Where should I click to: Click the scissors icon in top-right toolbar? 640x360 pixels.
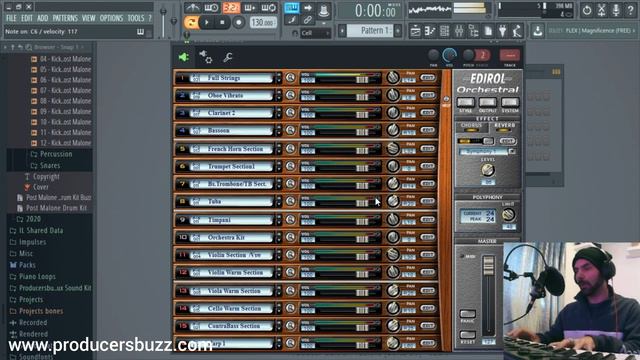(602, 11)
